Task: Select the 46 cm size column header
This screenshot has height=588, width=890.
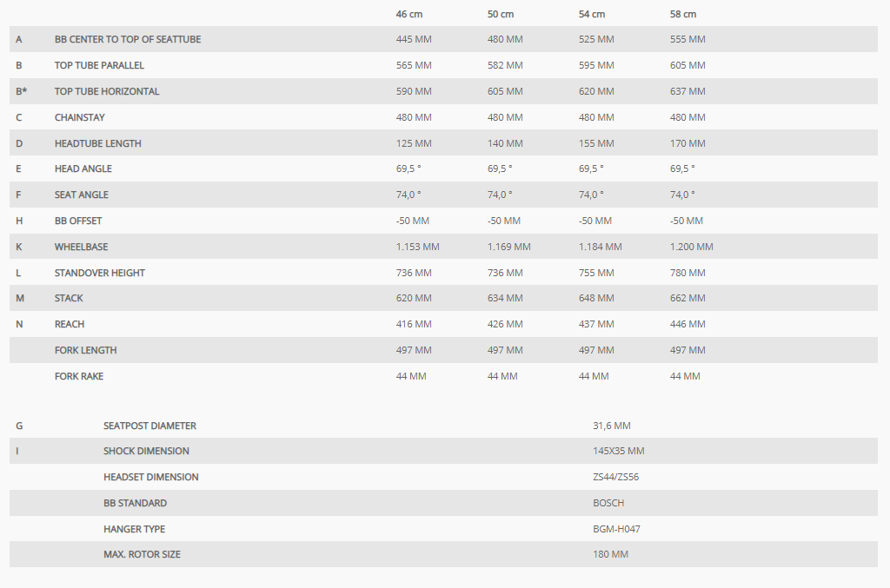Action: click(409, 14)
